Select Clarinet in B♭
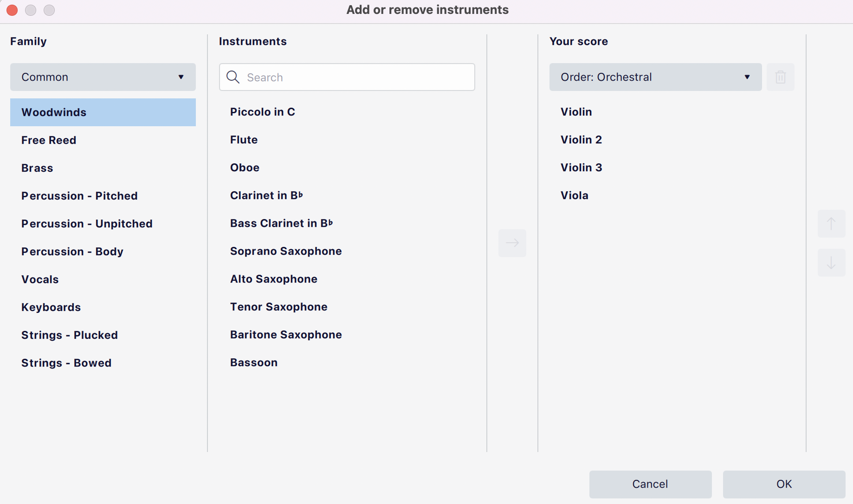This screenshot has height=504, width=853. click(x=266, y=195)
